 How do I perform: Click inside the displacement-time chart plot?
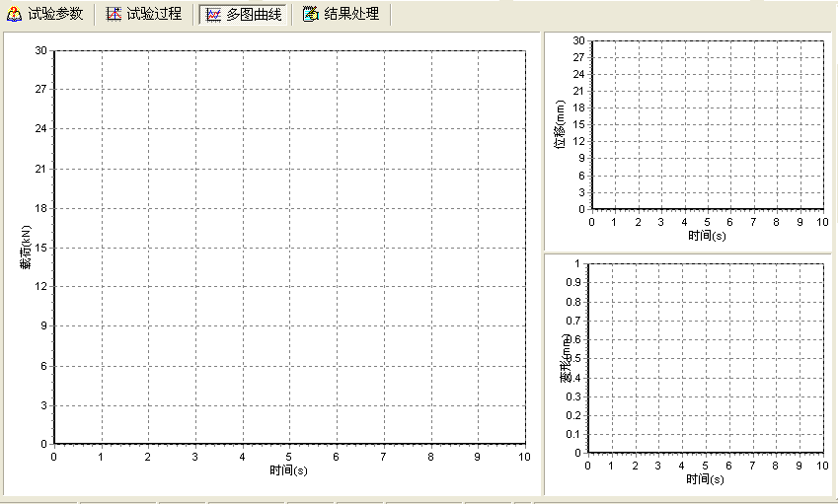(x=707, y=124)
